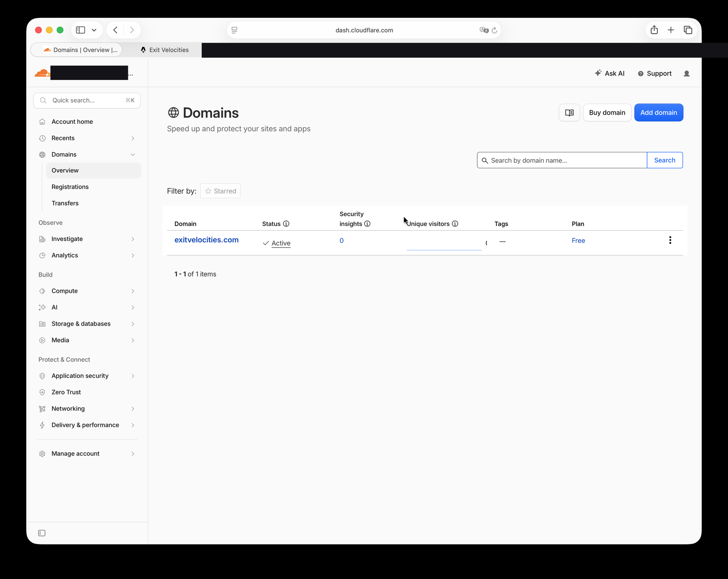Go forward with Safari's forward arrow

[x=132, y=30]
